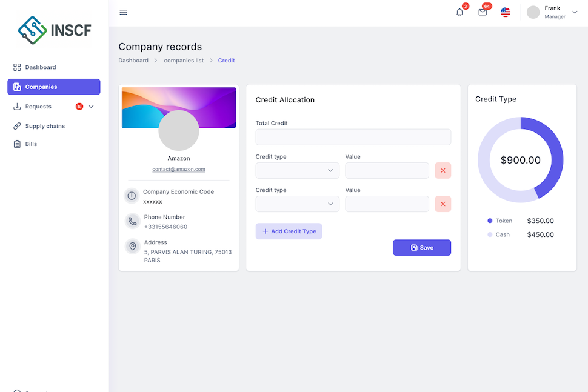Click the Token legend color dot

click(490, 221)
